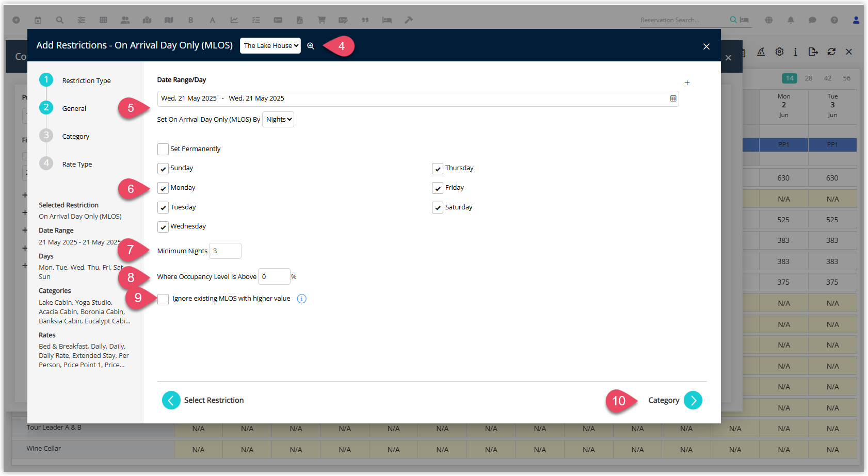Tick Ignore existing MLOS with higher value
Viewport: 868px width, 476px height.
(163, 299)
